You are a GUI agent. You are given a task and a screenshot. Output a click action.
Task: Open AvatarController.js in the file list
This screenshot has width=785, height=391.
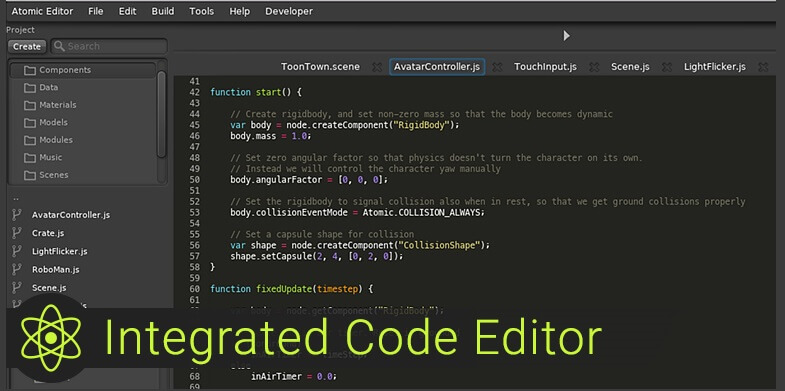tap(71, 215)
